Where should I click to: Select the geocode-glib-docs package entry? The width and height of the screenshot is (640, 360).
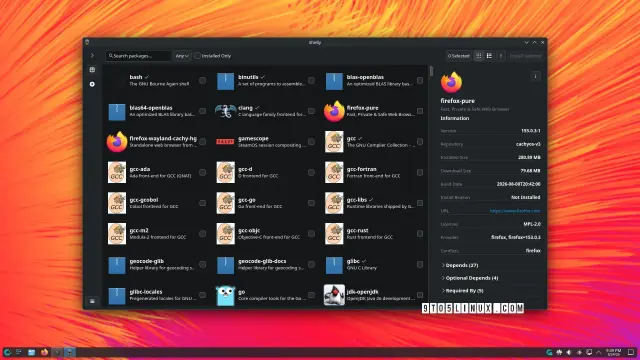pos(266,264)
